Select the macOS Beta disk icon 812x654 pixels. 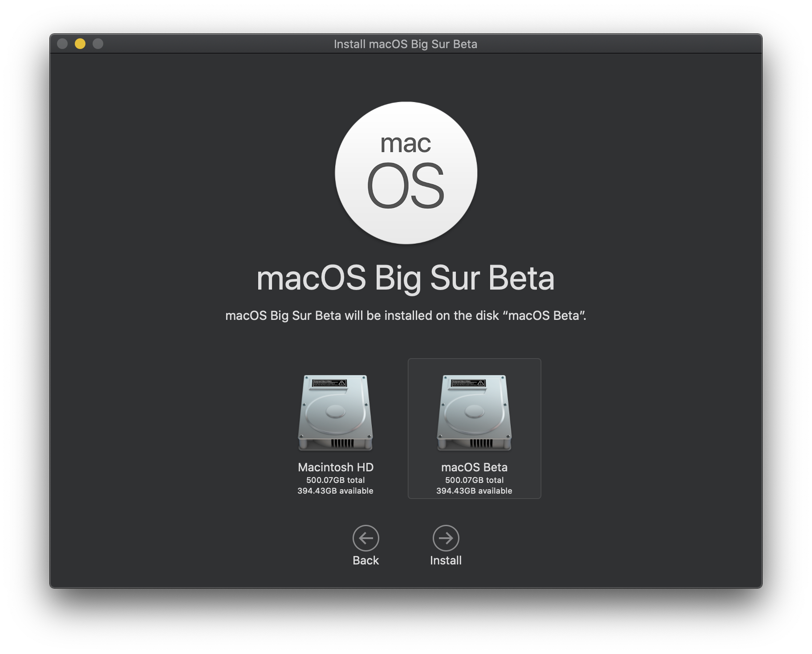tap(474, 412)
